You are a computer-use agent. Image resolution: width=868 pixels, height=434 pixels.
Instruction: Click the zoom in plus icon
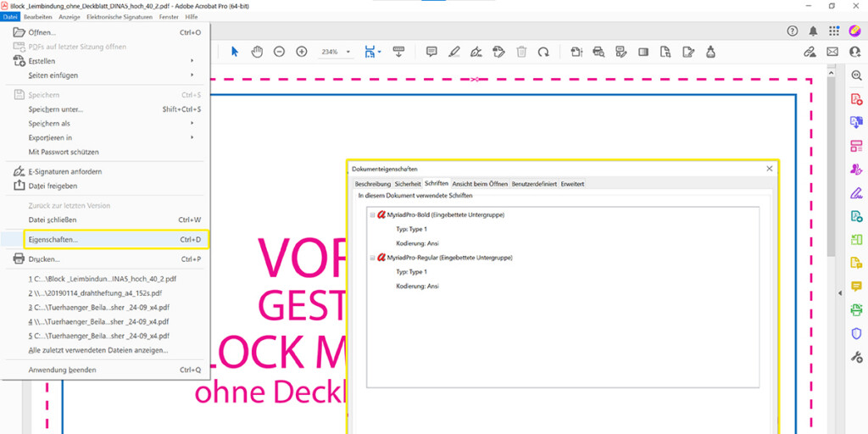click(301, 52)
